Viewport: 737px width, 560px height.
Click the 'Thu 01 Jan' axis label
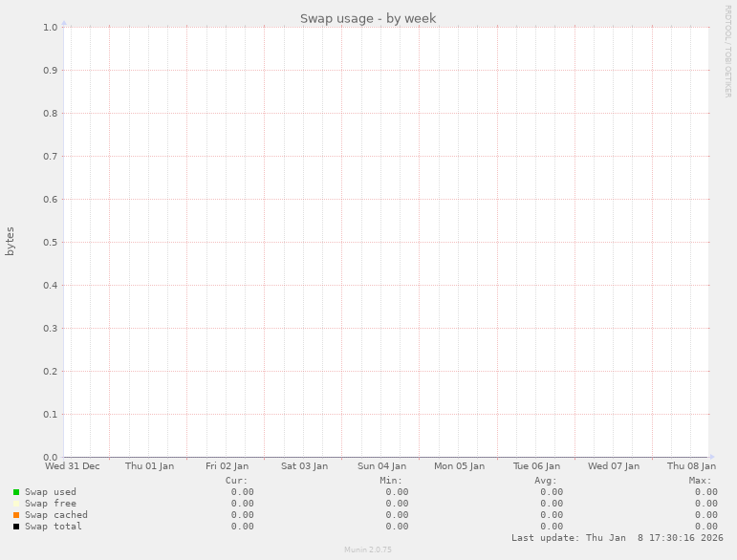coord(149,466)
